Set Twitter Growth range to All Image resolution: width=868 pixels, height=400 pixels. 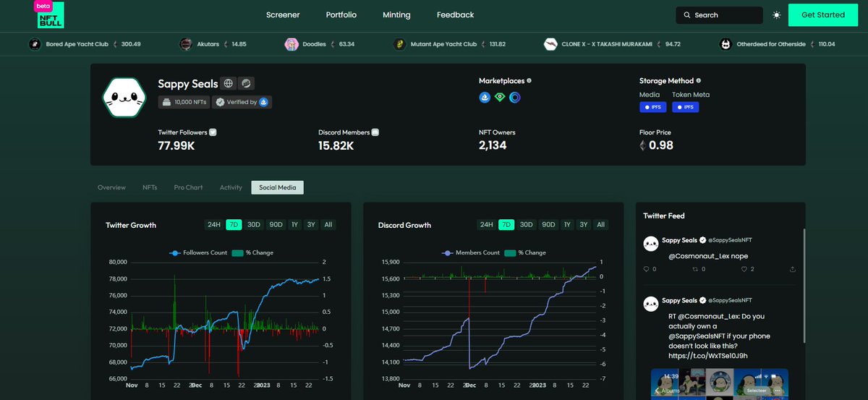(x=328, y=225)
